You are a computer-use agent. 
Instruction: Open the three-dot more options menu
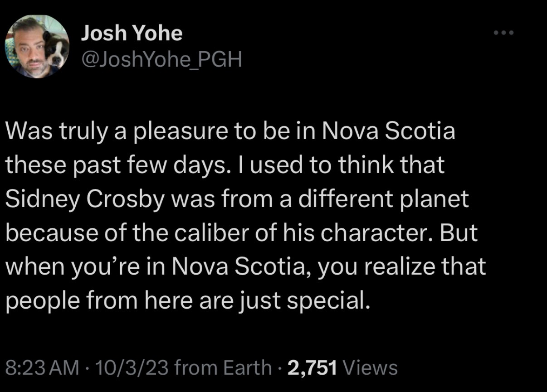[504, 33]
